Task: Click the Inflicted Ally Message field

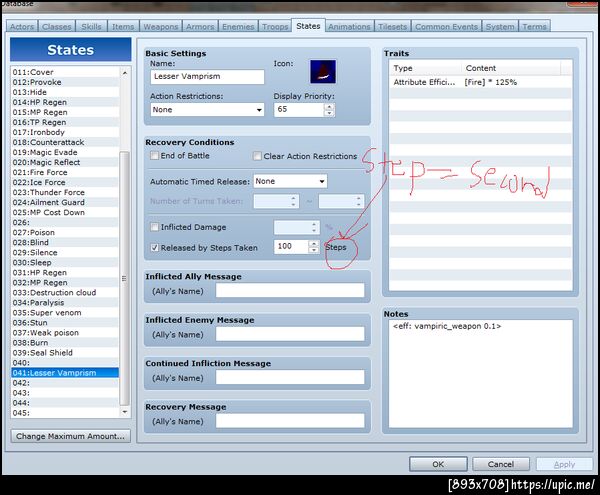Action: [x=290, y=290]
